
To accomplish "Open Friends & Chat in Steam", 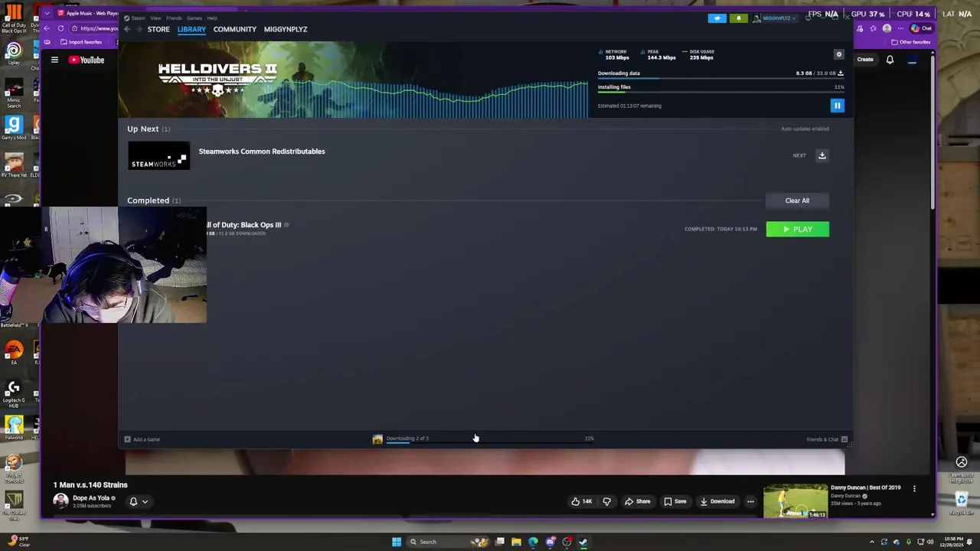I will [x=827, y=439].
